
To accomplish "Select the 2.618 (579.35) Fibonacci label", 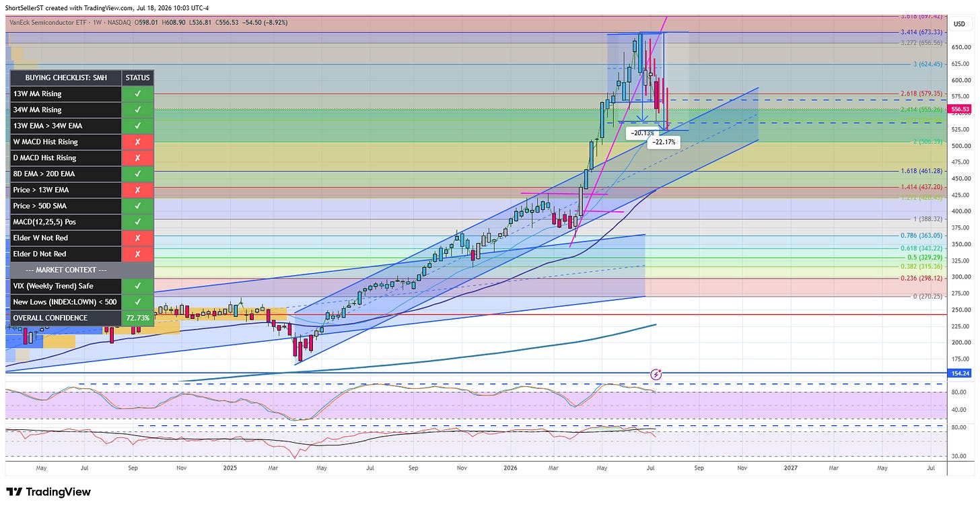I will click(x=923, y=94).
